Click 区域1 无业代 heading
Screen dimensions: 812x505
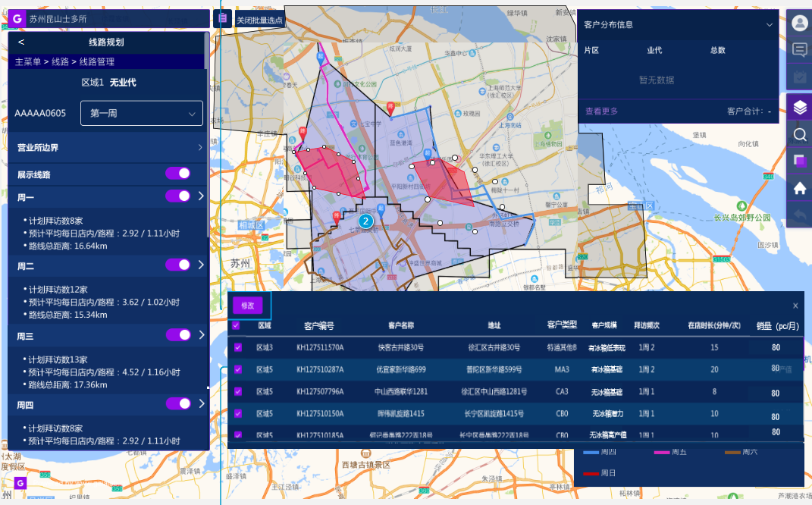tap(108, 83)
